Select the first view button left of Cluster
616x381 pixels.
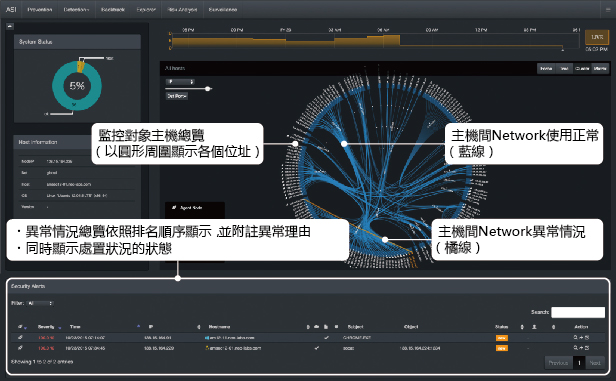click(546, 68)
